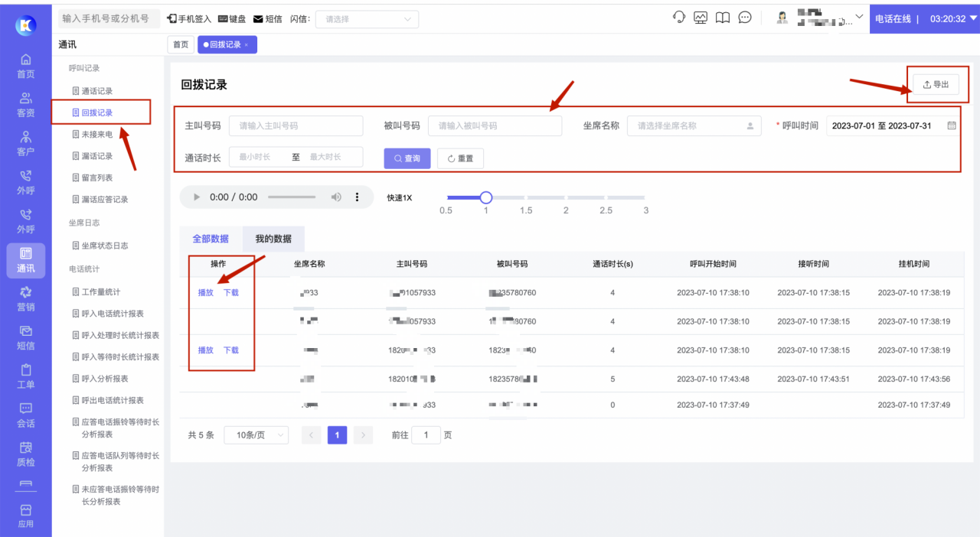Click the 导出 export button
Screen dimensions: 980x537
[x=936, y=84]
